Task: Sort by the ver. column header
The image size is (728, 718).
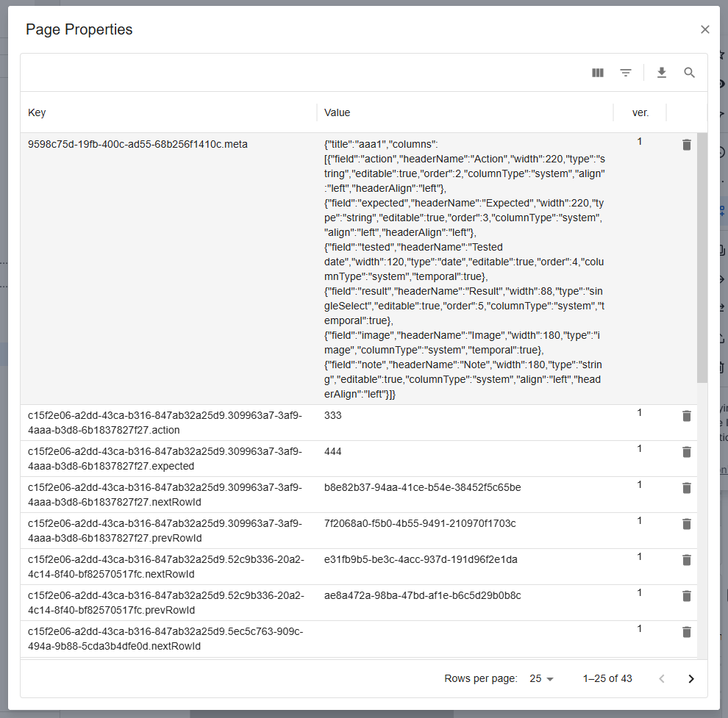Action: tap(640, 112)
